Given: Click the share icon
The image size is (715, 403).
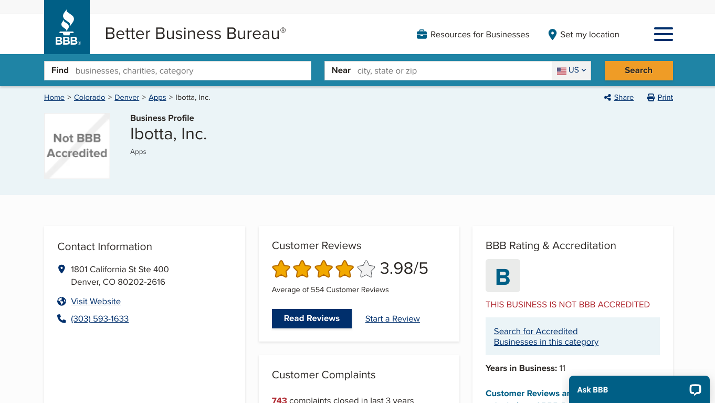Looking at the screenshot, I should tap(607, 97).
